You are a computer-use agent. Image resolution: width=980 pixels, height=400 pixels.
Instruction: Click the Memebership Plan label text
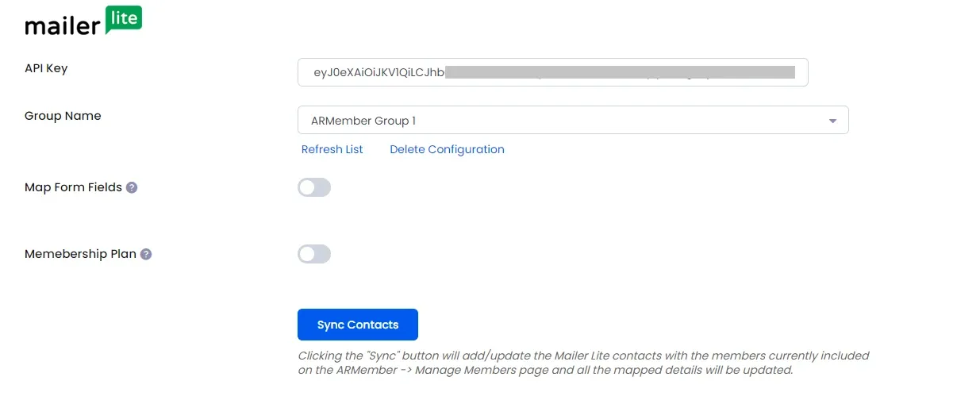[80, 255]
